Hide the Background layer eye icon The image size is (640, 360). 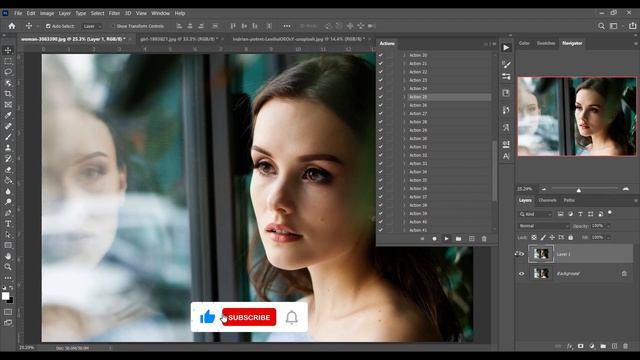(x=521, y=273)
